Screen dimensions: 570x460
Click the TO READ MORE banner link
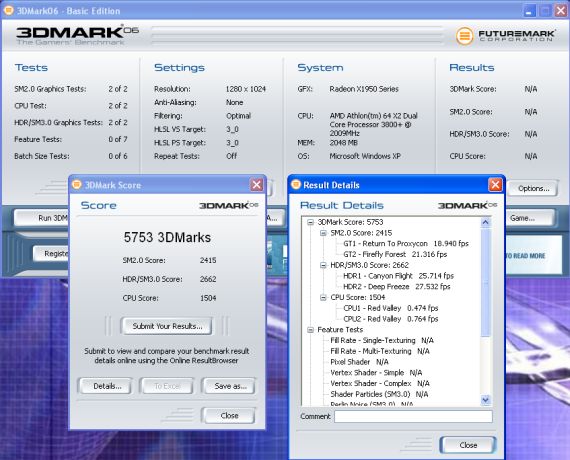pos(525,256)
